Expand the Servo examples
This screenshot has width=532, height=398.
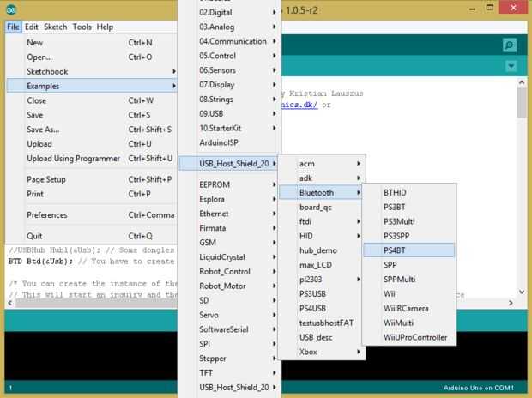coord(229,315)
